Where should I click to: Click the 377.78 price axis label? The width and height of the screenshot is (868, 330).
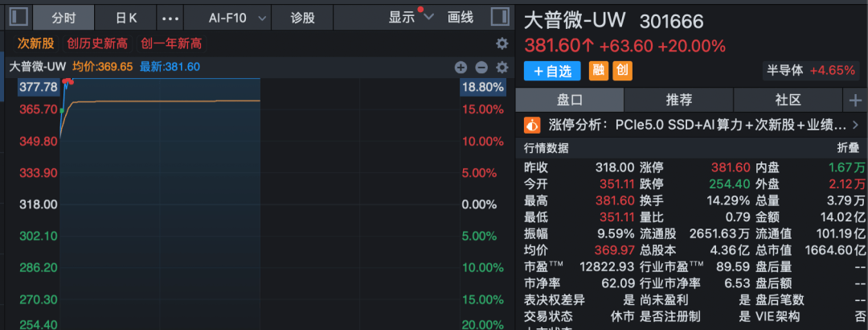(39, 87)
